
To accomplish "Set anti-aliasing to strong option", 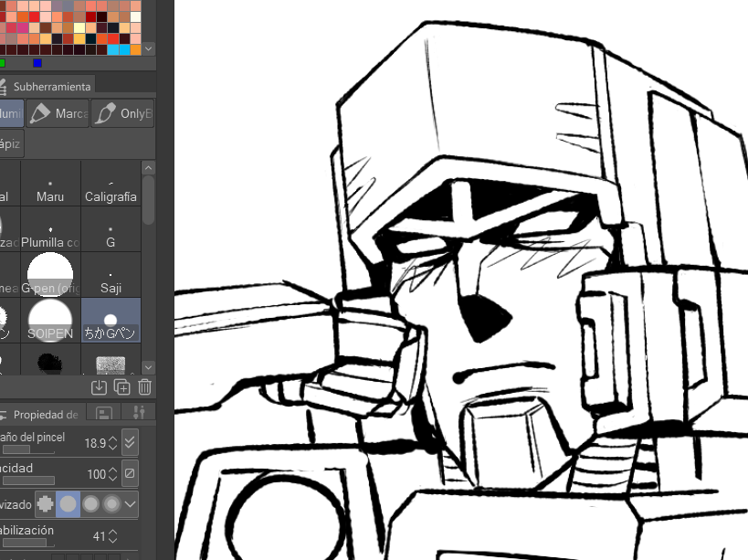I will coord(111,504).
